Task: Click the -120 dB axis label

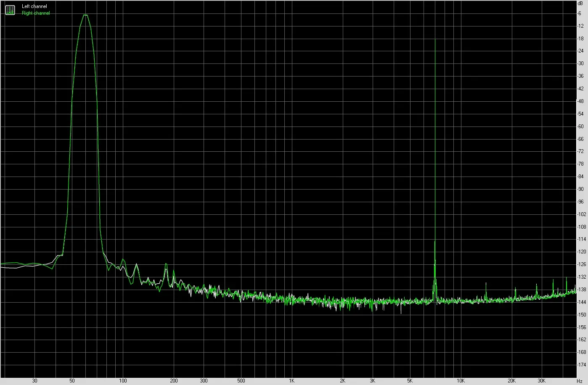Action: [x=581, y=252]
